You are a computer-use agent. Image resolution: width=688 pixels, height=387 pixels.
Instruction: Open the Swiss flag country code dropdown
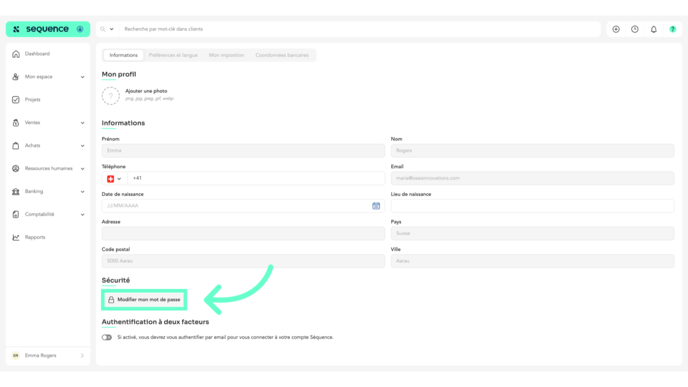tap(115, 179)
